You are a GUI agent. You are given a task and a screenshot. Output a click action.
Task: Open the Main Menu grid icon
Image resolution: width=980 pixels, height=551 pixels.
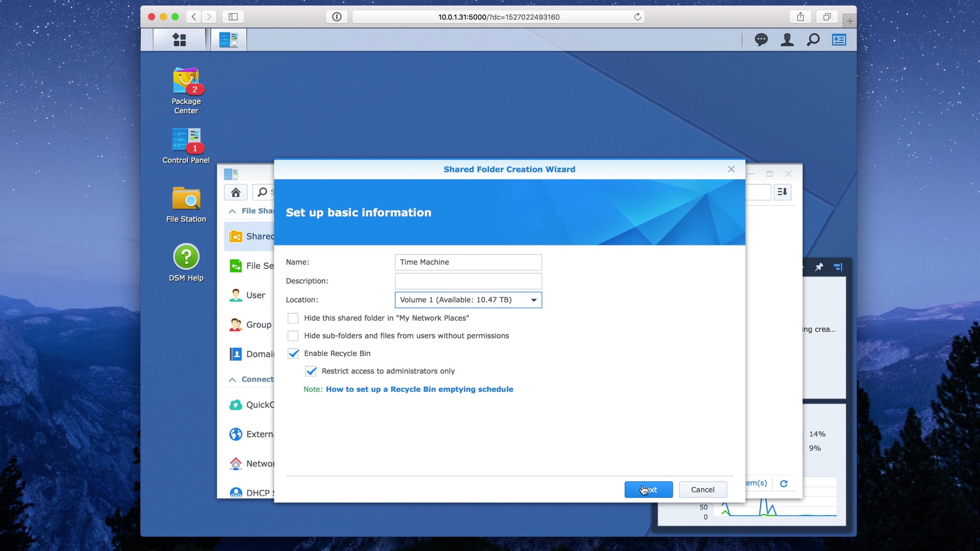tap(178, 39)
